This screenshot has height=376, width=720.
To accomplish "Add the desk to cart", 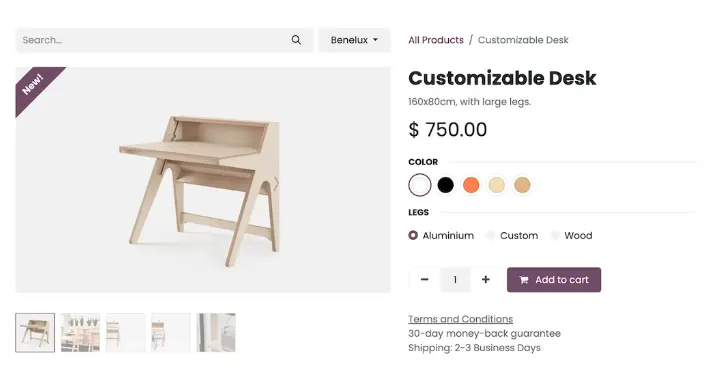I will [554, 280].
